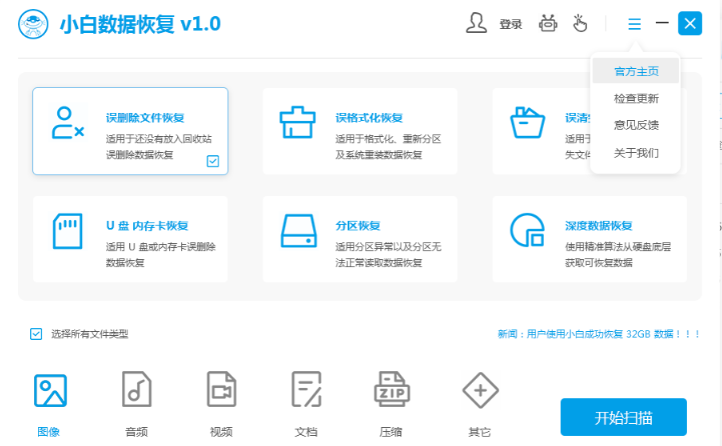
Task: Select the 深度数据恢复 deep recovery card
Action: (589, 239)
